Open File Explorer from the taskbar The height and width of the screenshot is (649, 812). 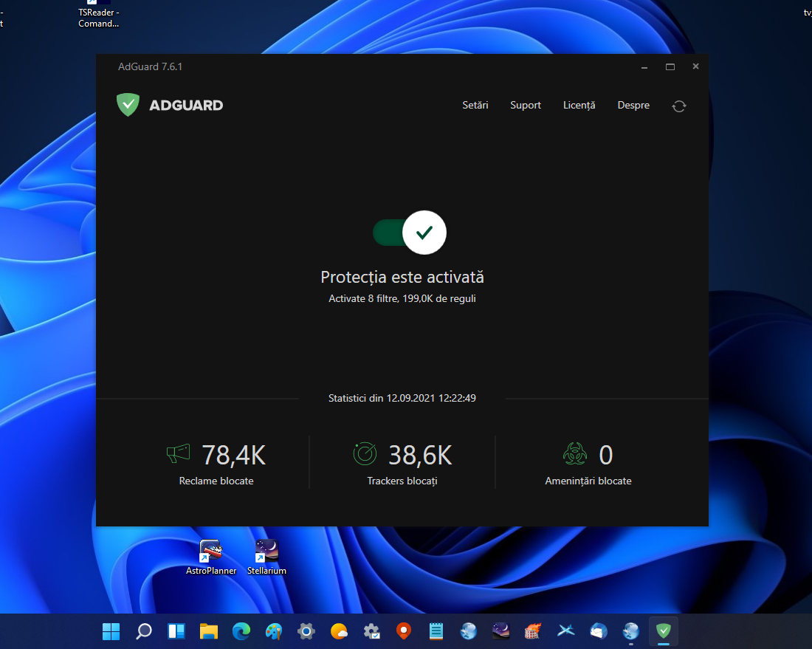click(209, 631)
